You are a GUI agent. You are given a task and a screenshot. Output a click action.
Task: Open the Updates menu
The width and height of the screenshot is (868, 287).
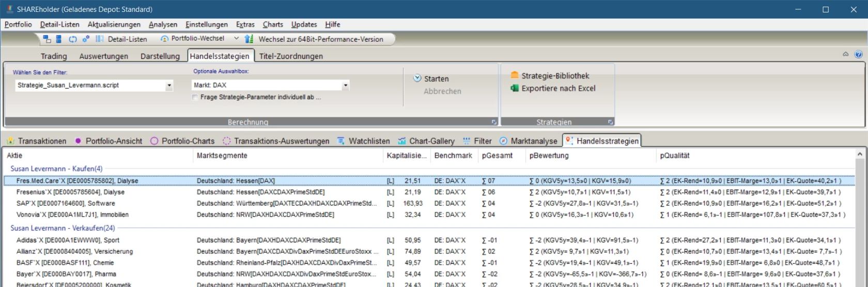[304, 24]
